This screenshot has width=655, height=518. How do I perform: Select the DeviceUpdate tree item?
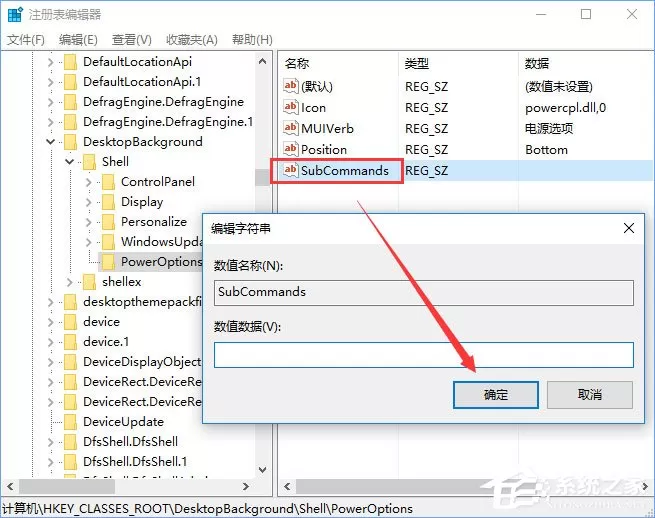pos(123,422)
